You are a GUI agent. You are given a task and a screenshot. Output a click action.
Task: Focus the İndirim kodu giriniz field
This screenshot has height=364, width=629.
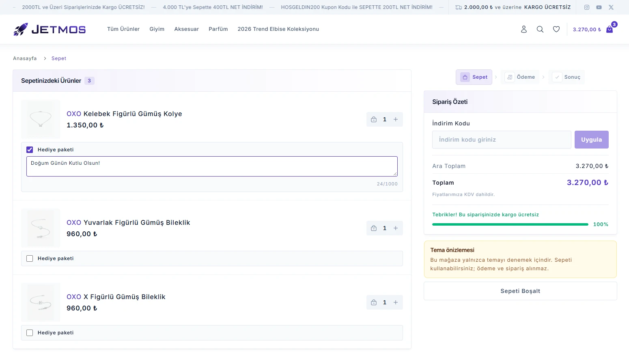point(502,140)
